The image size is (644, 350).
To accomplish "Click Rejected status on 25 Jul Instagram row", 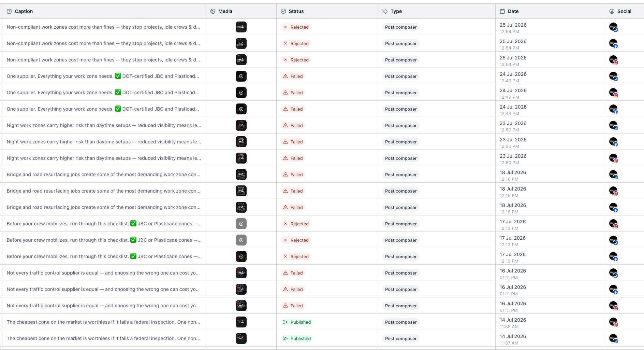I will (x=296, y=60).
